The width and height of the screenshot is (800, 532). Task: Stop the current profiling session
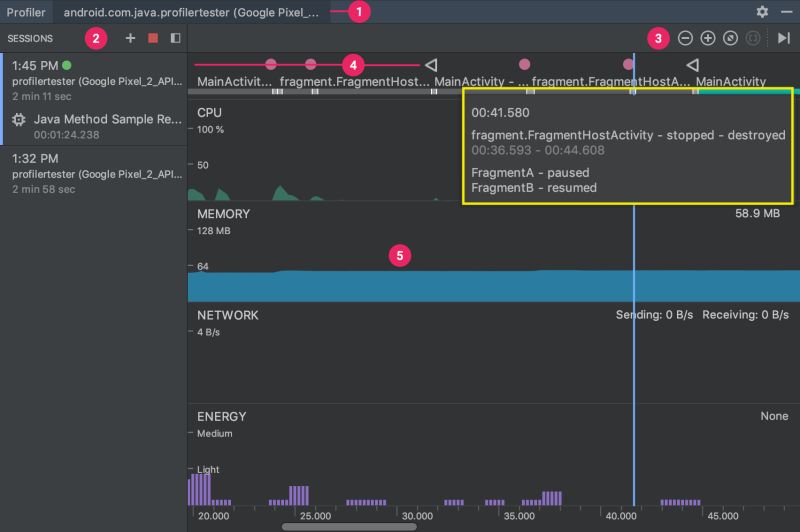153,38
